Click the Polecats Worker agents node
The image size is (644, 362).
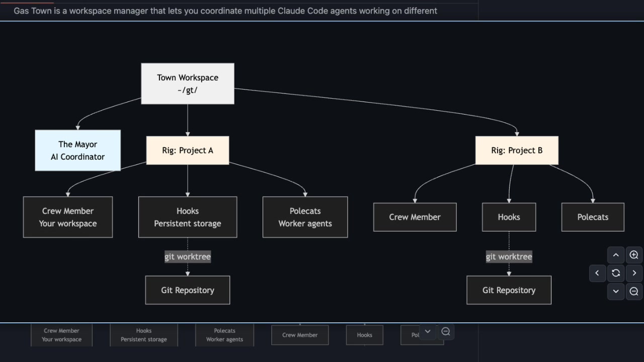click(305, 217)
